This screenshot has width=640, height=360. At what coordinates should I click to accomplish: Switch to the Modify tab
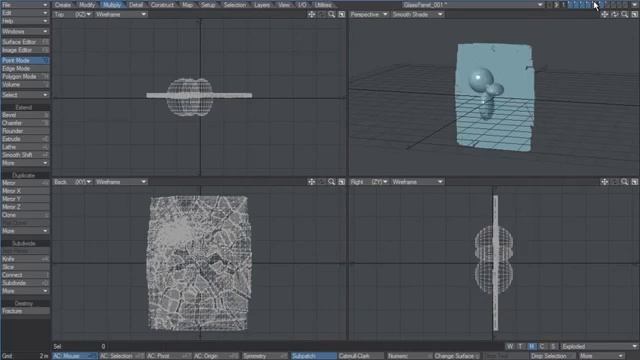click(x=87, y=5)
